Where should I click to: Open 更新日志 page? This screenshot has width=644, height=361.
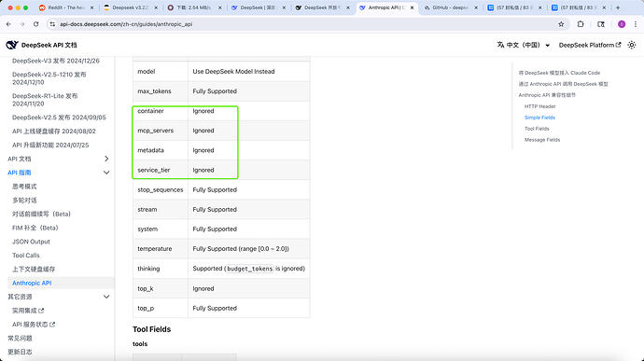[x=20, y=352]
